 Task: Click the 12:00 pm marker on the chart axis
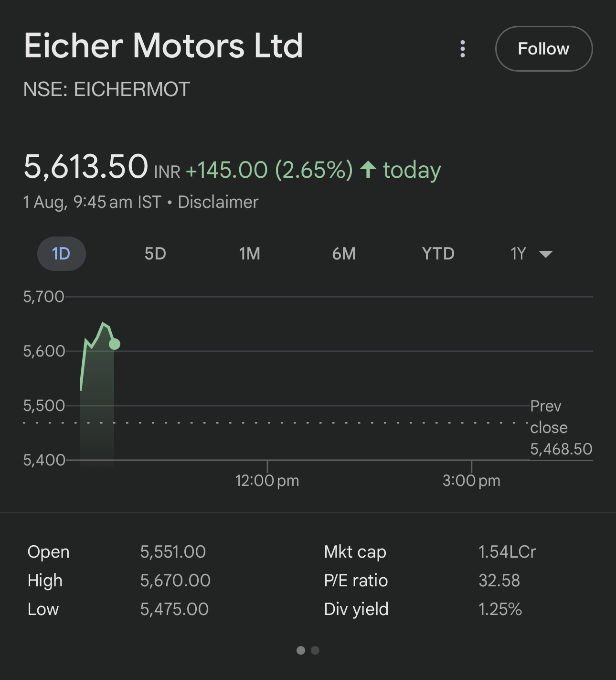pyautogui.click(x=267, y=480)
